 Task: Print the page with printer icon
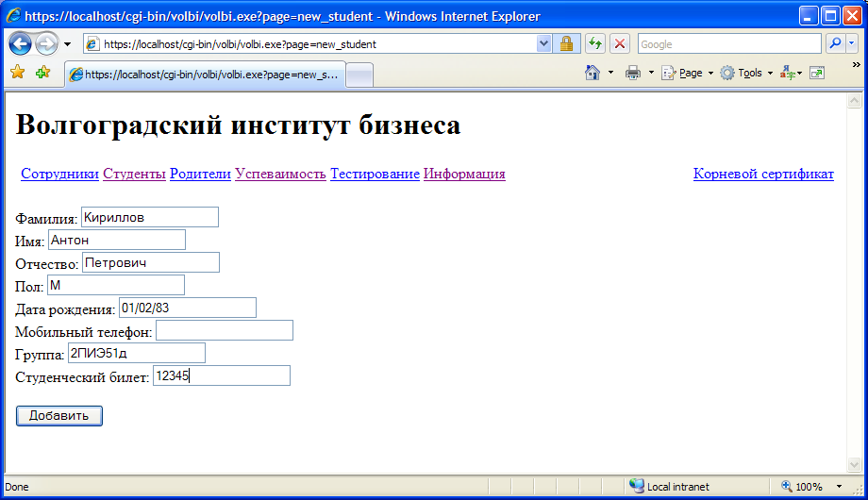click(x=633, y=73)
